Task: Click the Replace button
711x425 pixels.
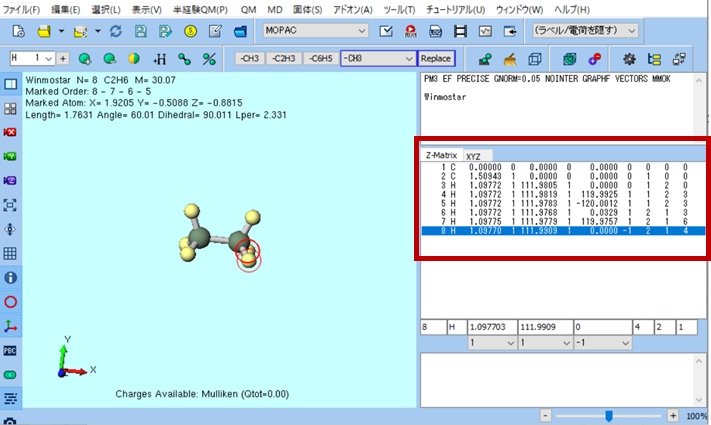Action: coord(435,59)
